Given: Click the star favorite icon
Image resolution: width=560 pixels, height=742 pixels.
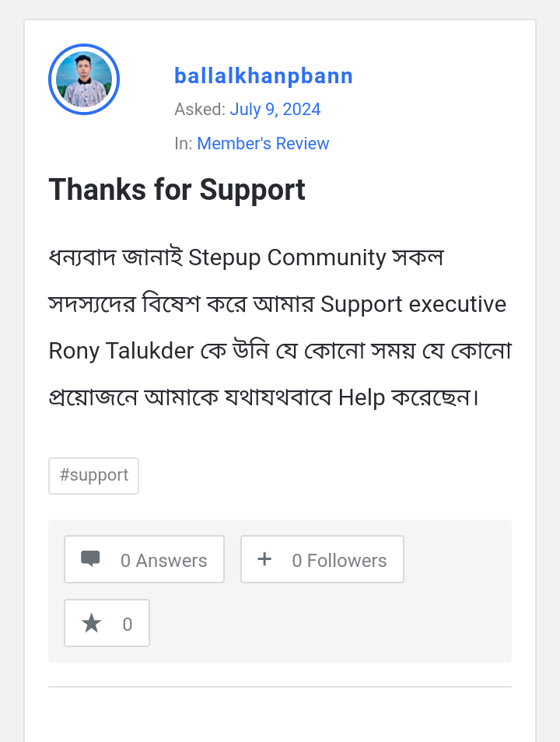Looking at the screenshot, I should [92, 623].
